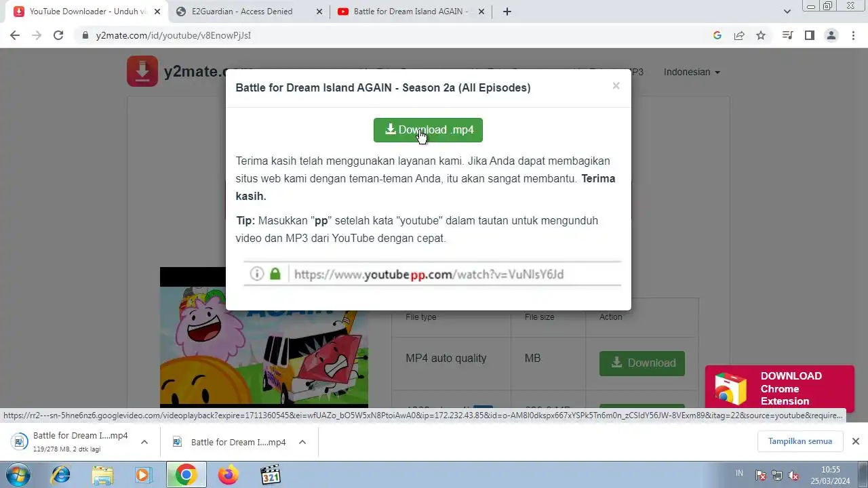The width and height of the screenshot is (868, 488).
Task: Open the network tray icon
Action: (777, 475)
